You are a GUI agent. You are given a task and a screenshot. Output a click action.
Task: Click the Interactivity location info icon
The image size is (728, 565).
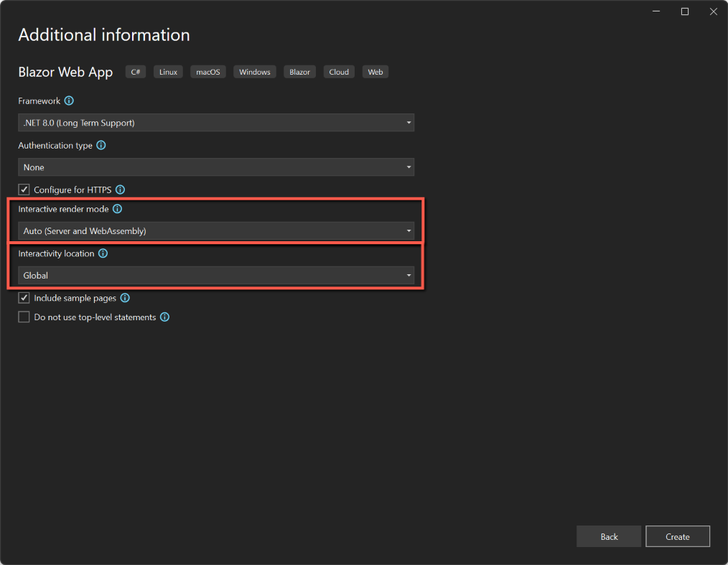pyautogui.click(x=103, y=253)
